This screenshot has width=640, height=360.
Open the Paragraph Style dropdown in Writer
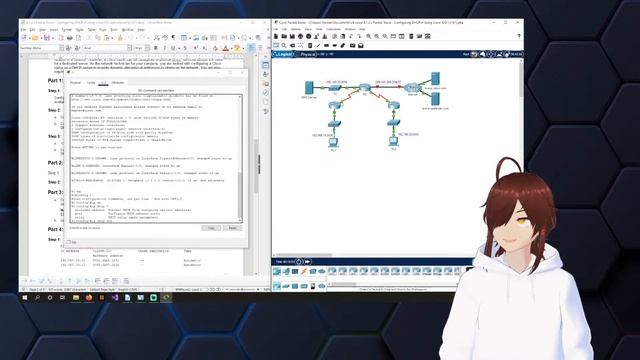tap(62, 48)
